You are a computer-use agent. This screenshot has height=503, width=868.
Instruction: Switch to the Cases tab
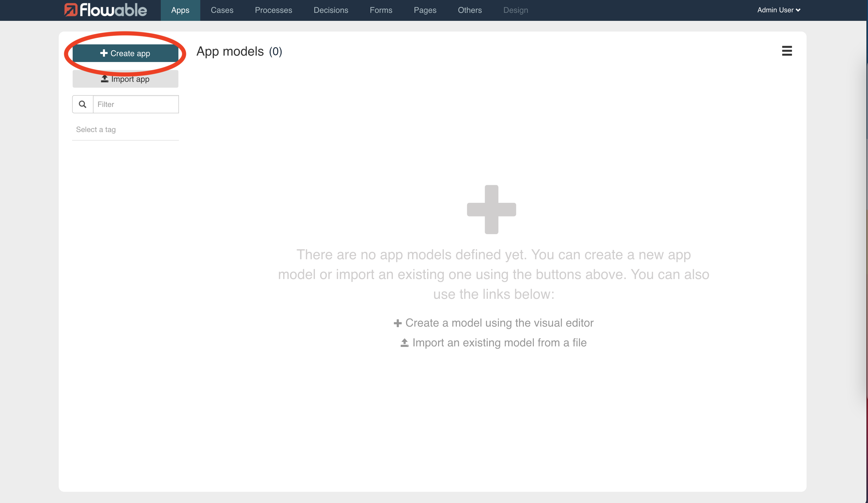pyautogui.click(x=222, y=10)
